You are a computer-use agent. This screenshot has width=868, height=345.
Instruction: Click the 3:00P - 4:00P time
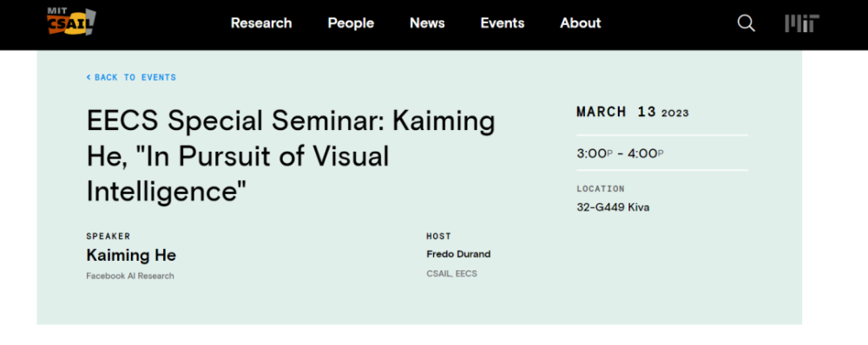(x=620, y=153)
